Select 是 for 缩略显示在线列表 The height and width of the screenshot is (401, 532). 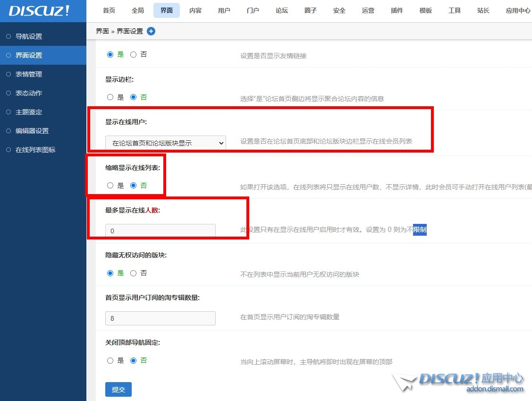110,186
